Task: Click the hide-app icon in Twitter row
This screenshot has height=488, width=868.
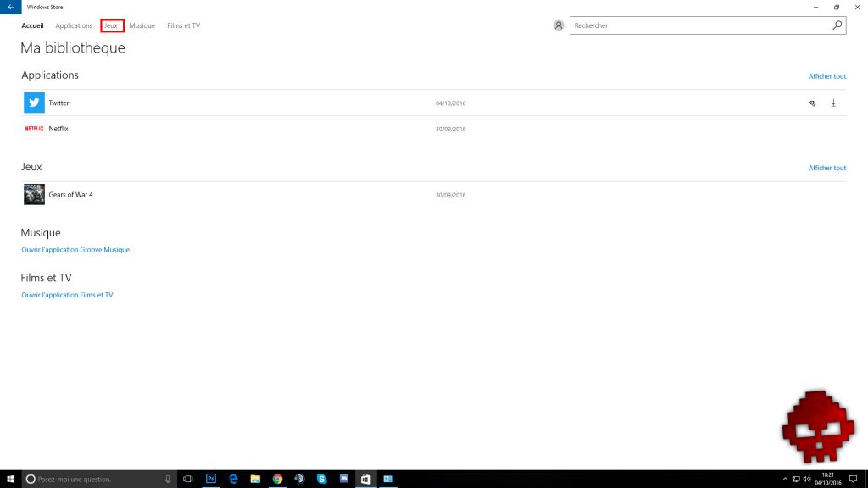Action: [811, 103]
